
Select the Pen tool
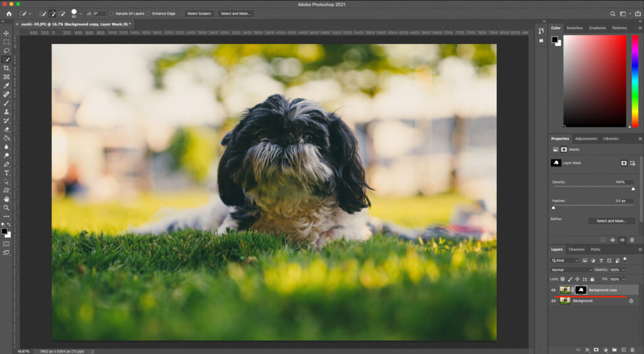(x=6, y=164)
